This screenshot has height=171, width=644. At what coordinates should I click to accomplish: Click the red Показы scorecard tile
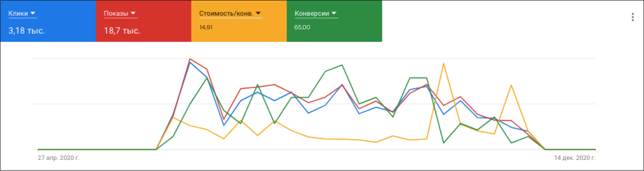[x=143, y=21]
